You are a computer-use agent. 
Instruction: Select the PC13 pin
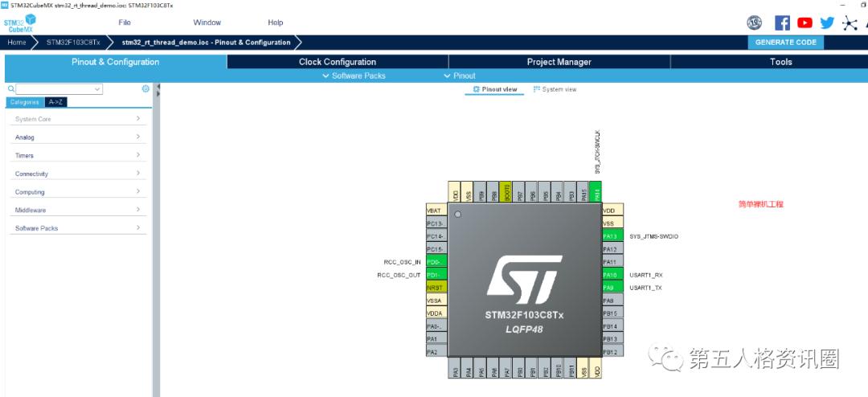(436, 223)
